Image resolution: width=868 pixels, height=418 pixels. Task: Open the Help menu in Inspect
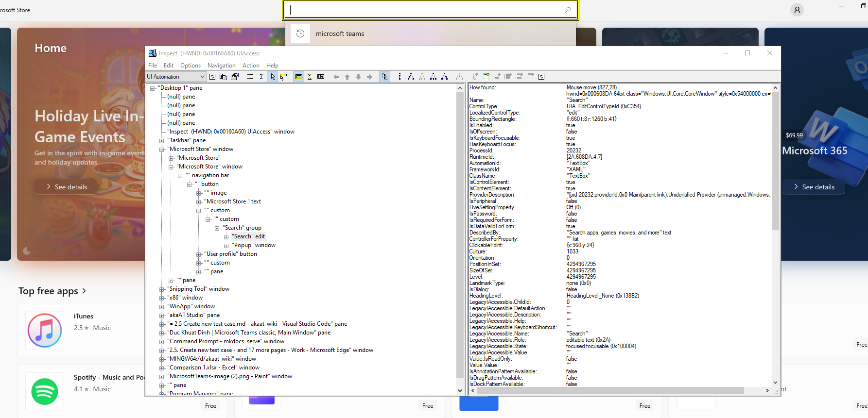[x=272, y=66]
